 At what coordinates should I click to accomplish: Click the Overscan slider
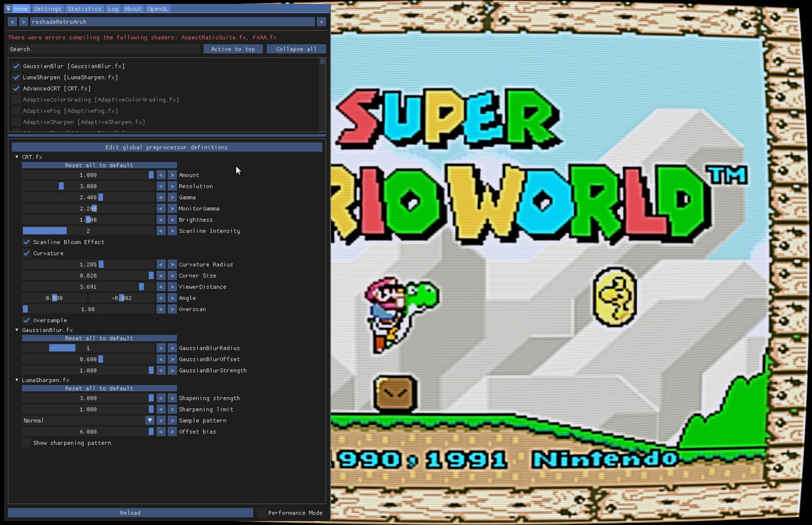(x=88, y=309)
